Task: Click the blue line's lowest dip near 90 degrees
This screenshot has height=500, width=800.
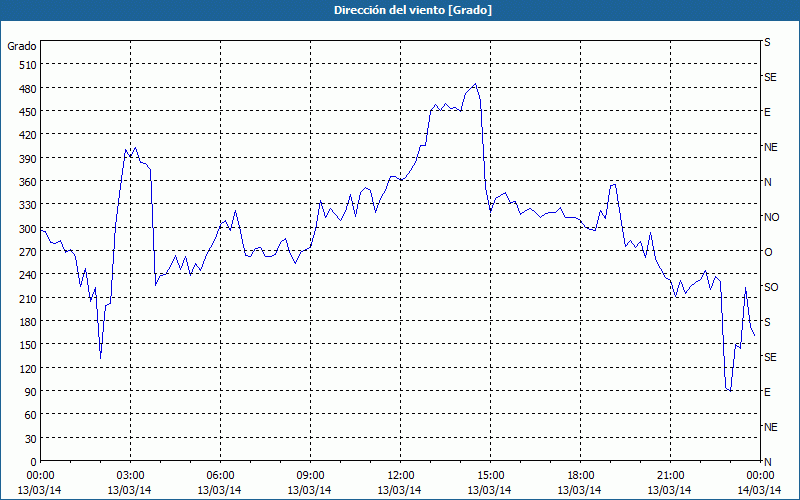Action: click(x=731, y=391)
